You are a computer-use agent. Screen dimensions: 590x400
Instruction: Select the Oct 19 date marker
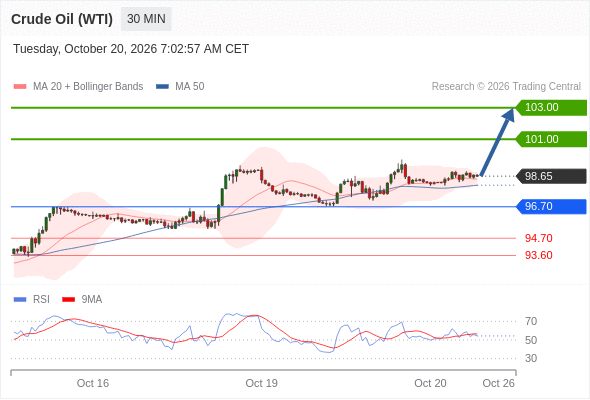[262, 383]
